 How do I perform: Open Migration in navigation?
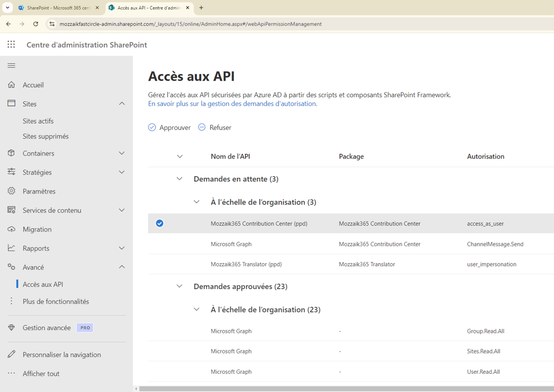click(37, 229)
